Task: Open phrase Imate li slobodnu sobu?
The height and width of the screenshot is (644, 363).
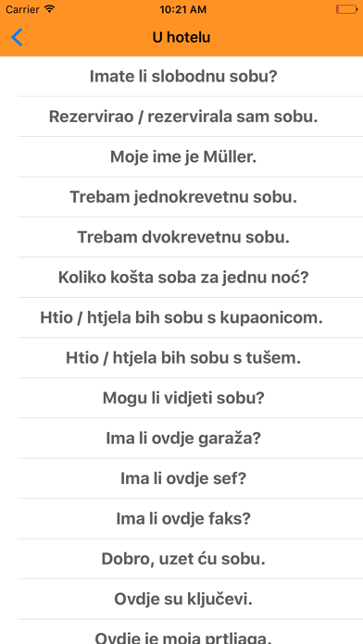Action: point(181,77)
